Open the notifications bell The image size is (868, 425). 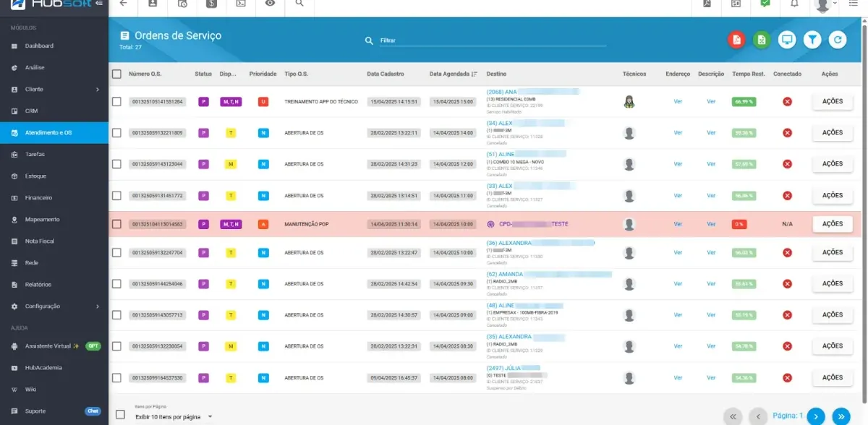click(794, 4)
